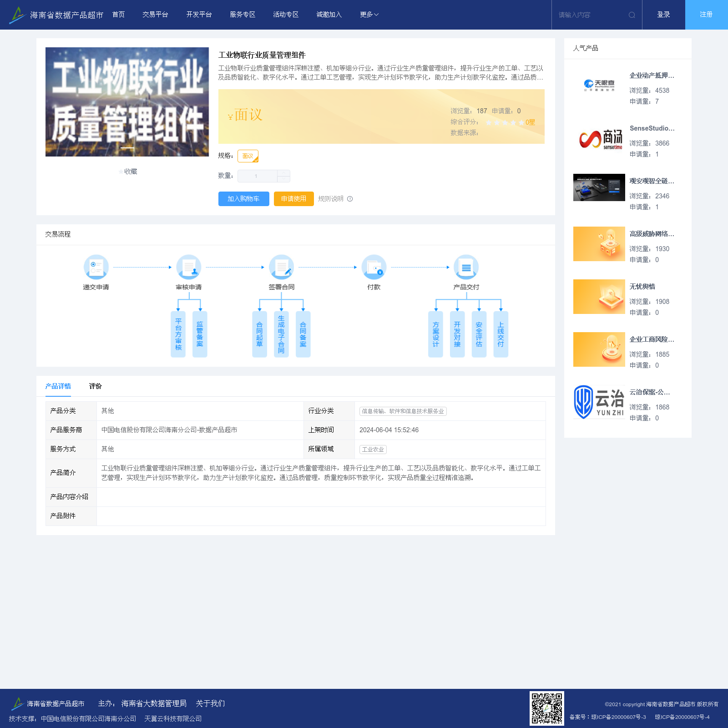The image size is (728, 728).
Task: Click the 合同起草 flow box
Action: pyautogui.click(x=259, y=334)
